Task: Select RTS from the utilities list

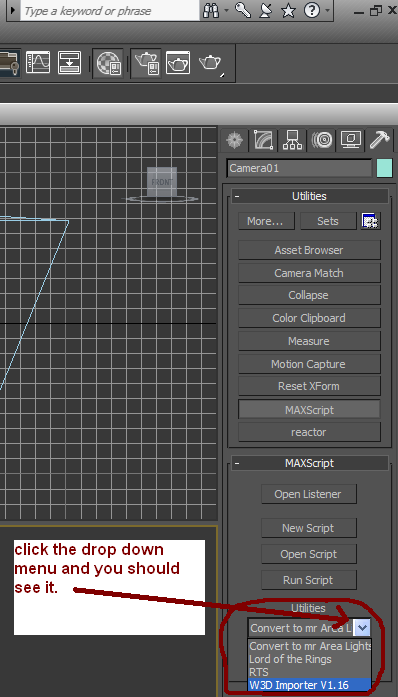Action: 310,672
